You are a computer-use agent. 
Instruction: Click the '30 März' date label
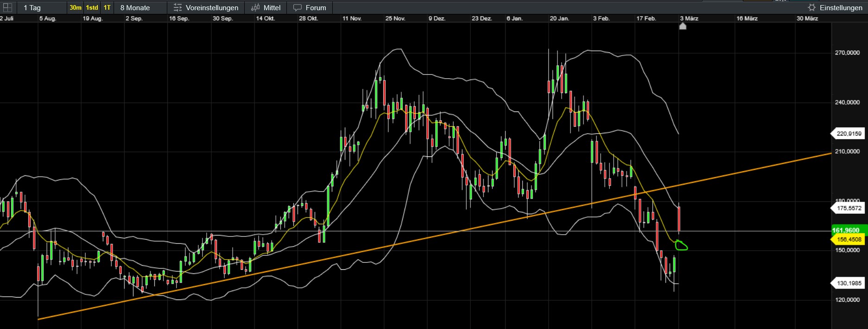(x=807, y=19)
